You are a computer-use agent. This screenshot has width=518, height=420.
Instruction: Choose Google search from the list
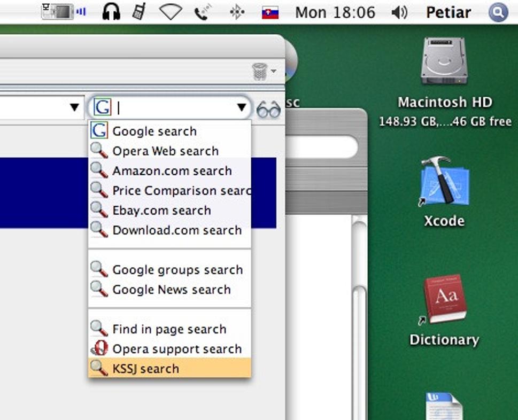[169, 131]
